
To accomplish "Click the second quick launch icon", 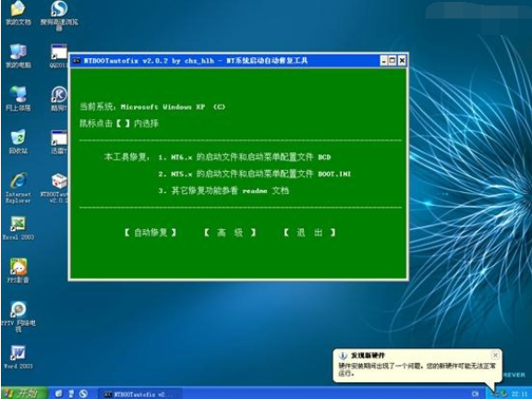I will (x=71, y=393).
